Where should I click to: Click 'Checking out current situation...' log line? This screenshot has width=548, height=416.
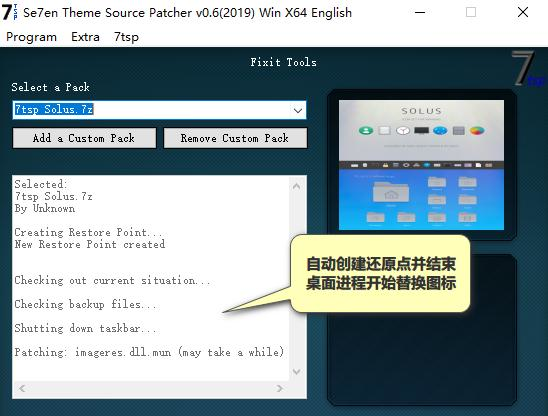click(113, 280)
